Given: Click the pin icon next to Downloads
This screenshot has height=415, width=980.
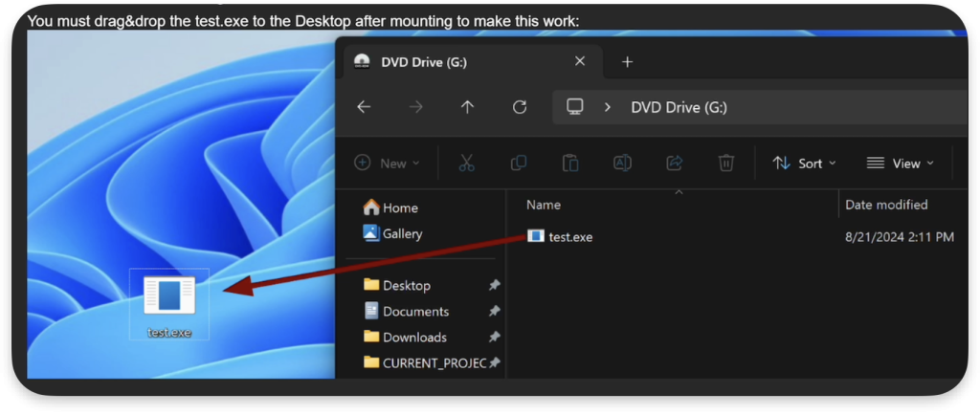Looking at the screenshot, I should (x=495, y=337).
